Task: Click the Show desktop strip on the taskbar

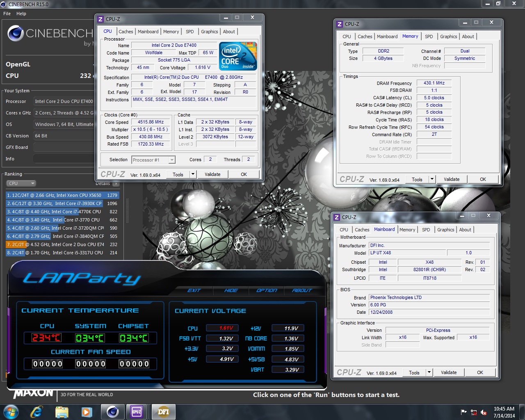Action: tap(522, 412)
